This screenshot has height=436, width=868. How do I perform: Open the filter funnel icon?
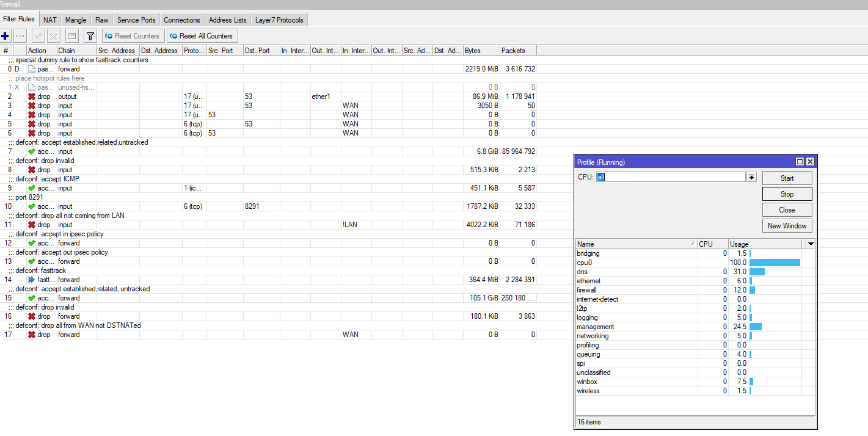pos(90,36)
